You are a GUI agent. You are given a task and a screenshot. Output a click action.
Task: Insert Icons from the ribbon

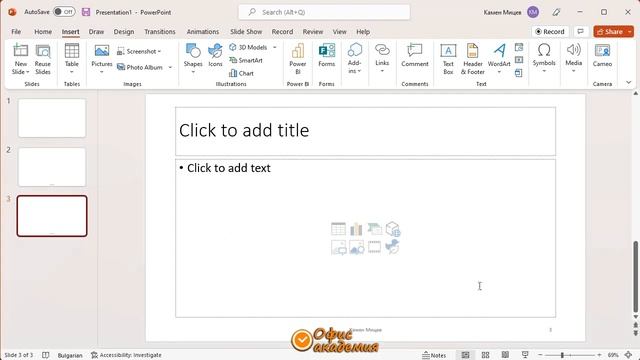click(x=215, y=56)
